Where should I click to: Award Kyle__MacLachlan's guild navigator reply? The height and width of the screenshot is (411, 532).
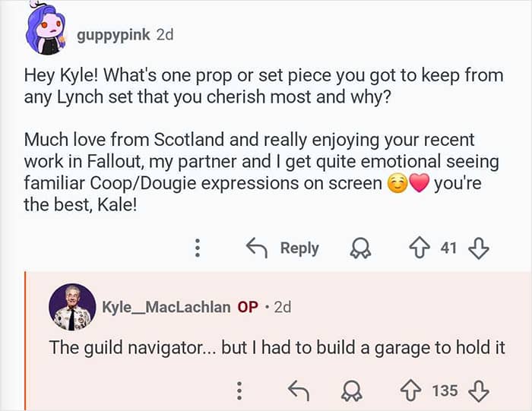coord(351,390)
